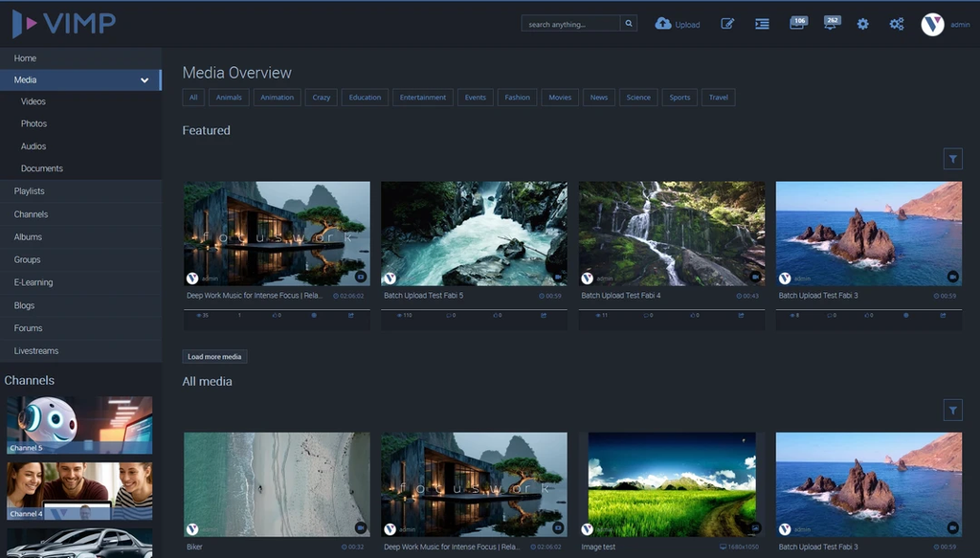Screen dimensions: 980x558
Task: Click the search magnifier button
Action: click(x=629, y=24)
